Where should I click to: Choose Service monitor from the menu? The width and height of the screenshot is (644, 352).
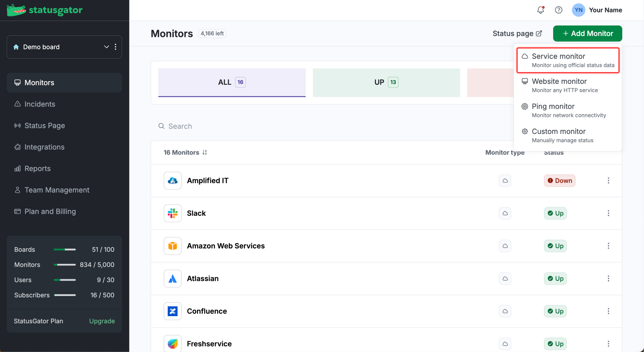(568, 60)
